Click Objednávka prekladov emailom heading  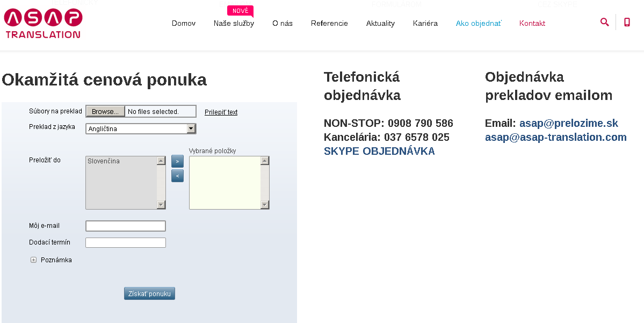[x=548, y=86]
